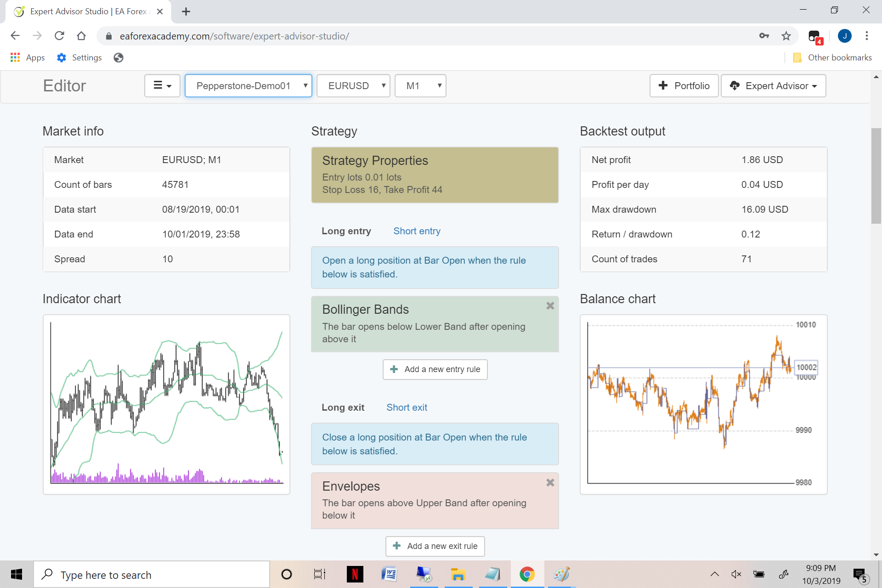This screenshot has width=882, height=588.
Task: Switch to Chrome on the taskbar
Action: click(527, 574)
